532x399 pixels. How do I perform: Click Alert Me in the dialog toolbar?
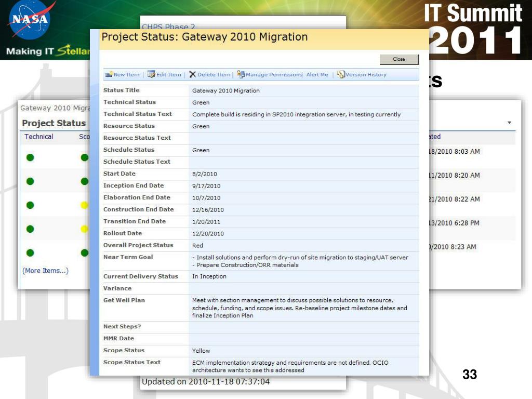(317, 75)
